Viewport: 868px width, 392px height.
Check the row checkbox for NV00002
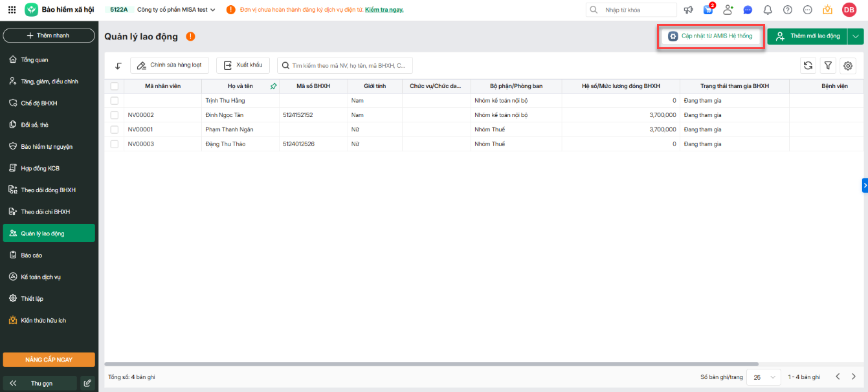[x=115, y=115]
